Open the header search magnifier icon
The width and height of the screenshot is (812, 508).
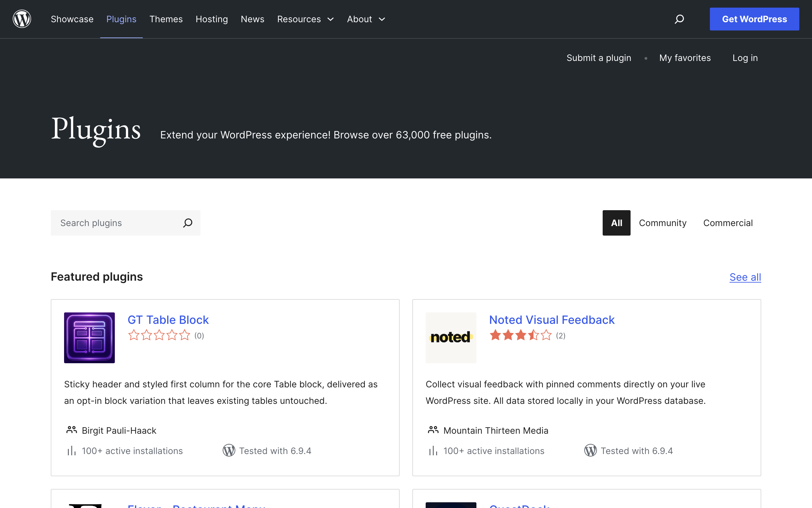click(x=679, y=19)
